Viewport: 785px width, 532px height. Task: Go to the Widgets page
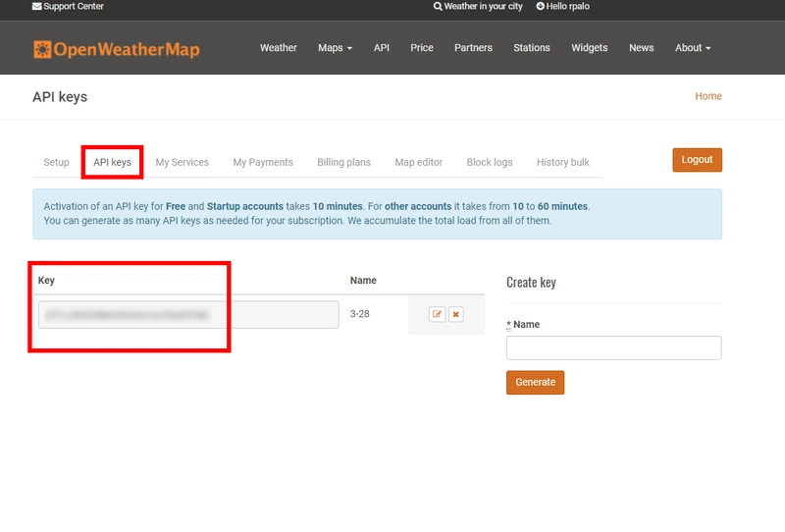click(x=590, y=47)
